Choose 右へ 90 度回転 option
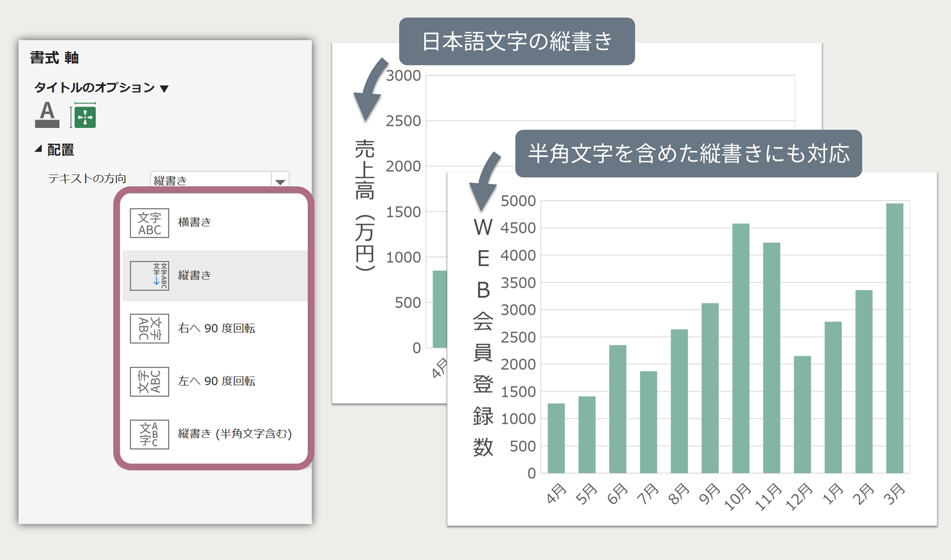Image resolution: width=951 pixels, height=560 pixels. pos(215,328)
